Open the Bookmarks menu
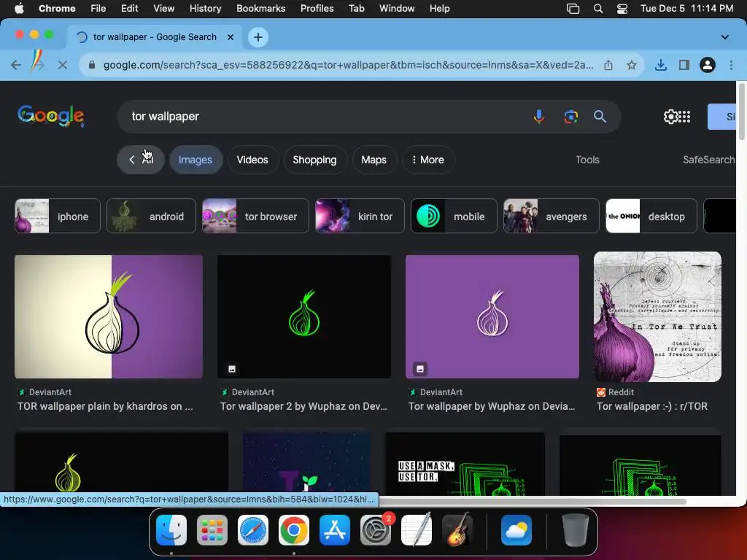 click(x=261, y=9)
